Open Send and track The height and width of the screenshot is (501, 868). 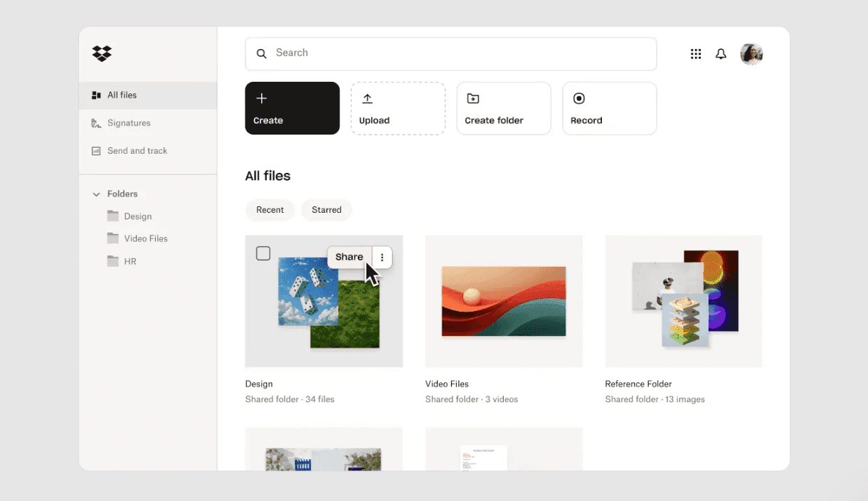coord(137,150)
